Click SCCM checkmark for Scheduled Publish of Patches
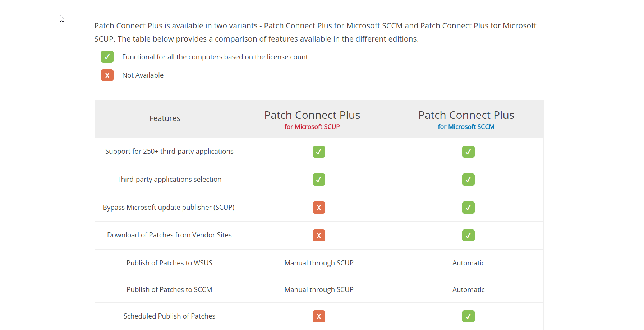Viewport: 644px width, 330px height. click(468, 316)
